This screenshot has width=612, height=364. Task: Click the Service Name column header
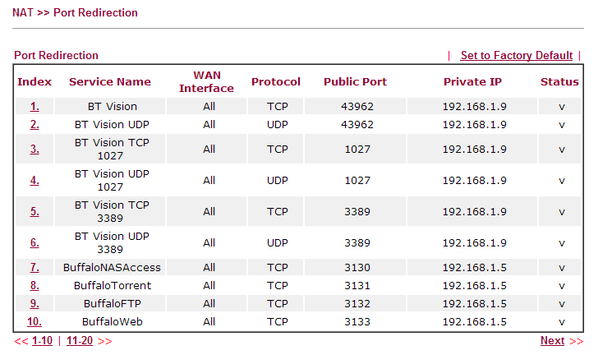pyautogui.click(x=110, y=81)
